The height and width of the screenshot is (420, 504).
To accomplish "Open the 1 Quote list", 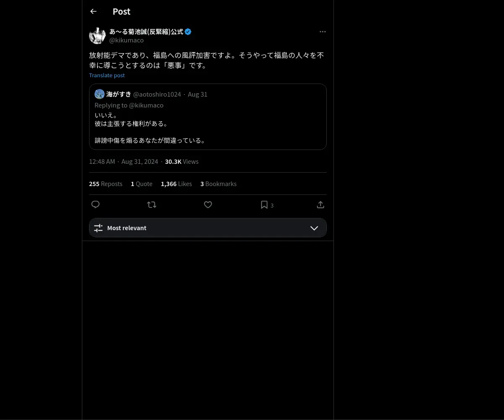I will (142, 184).
